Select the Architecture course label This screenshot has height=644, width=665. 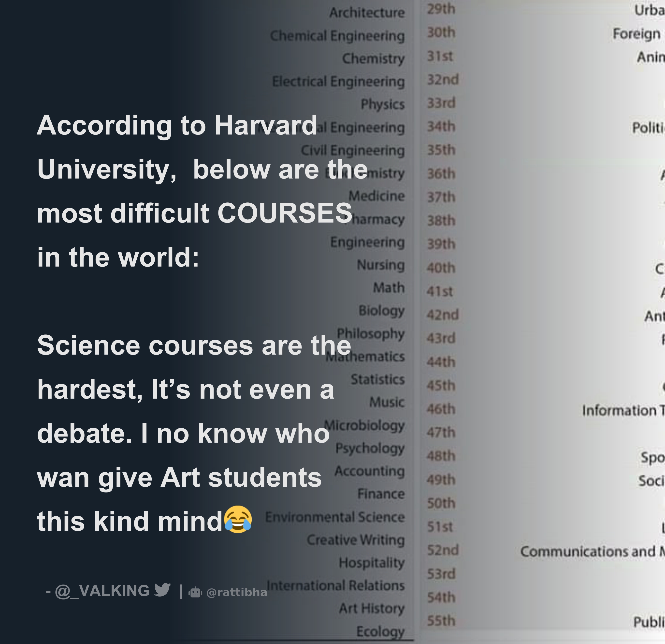tap(367, 13)
